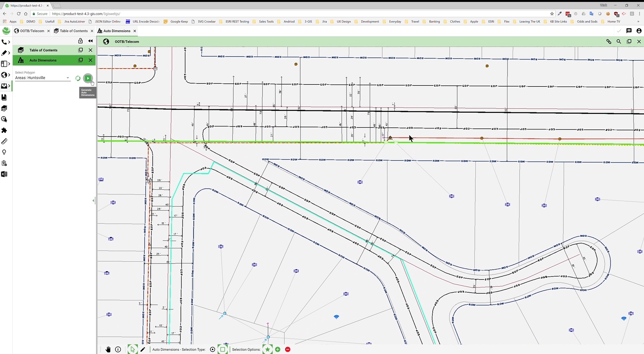Open the ruler measurement tool in sidebar
This screenshot has width=644, height=354.
[4, 141]
